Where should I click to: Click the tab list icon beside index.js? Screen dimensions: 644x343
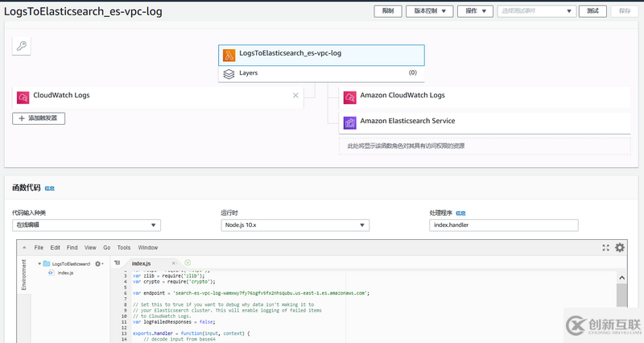point(117,263)
